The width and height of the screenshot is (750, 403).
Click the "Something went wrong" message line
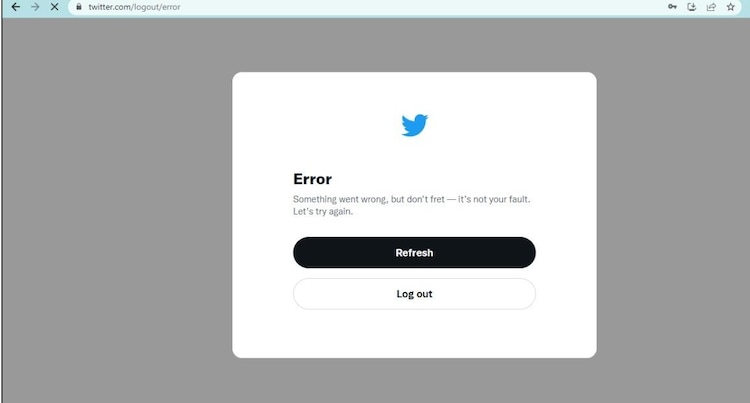point(411,199)
